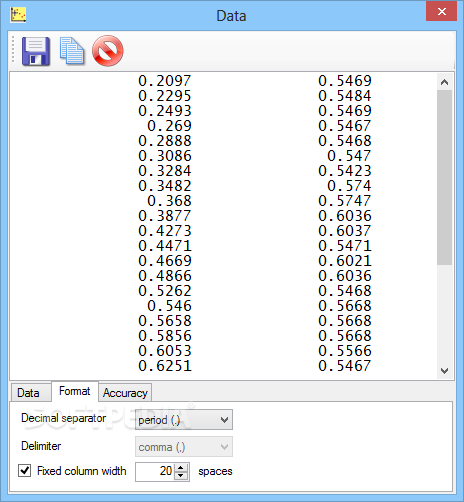The height and width of the screenshot is (502, 464).
Task: Click the column width spaces input field
Action: [155, 471]
